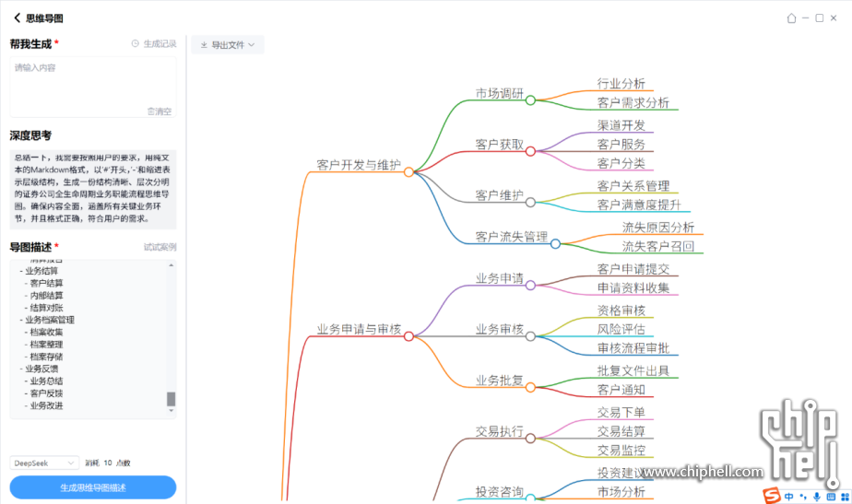The image size is (852, 504).
Task: Select the 客户满意度提升 node
Action: [639, 205]
